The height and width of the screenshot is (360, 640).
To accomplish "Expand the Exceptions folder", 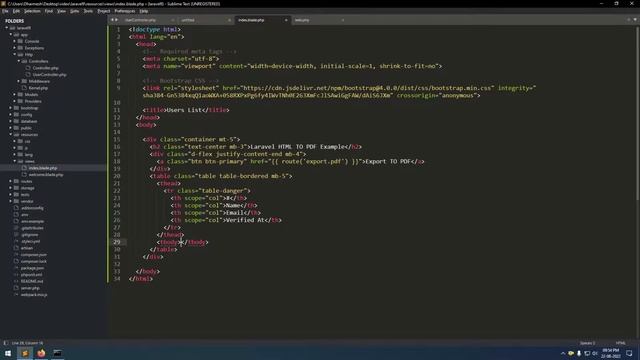I will pyautogui.click(x=15, y=48).
